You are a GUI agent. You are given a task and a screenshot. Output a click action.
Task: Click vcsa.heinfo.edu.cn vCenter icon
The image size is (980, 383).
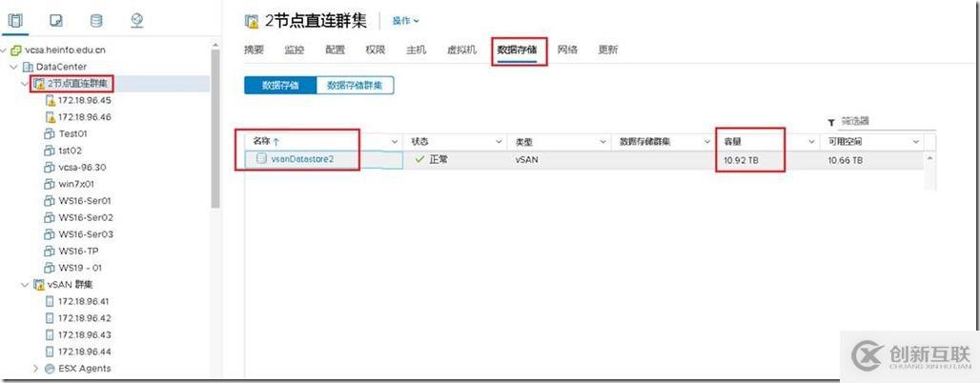point(16,50)
